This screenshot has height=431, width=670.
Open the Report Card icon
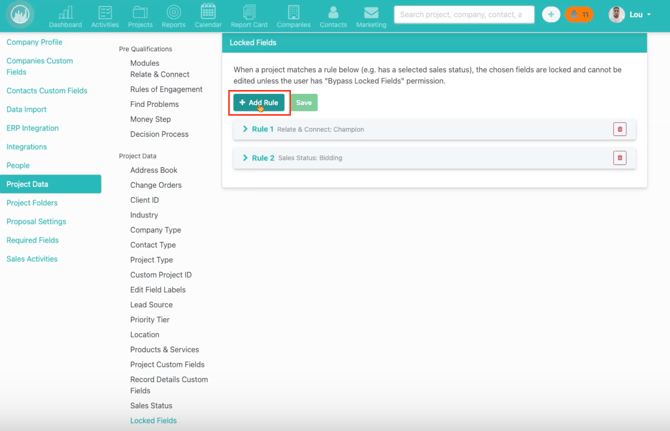click(249, 15)
